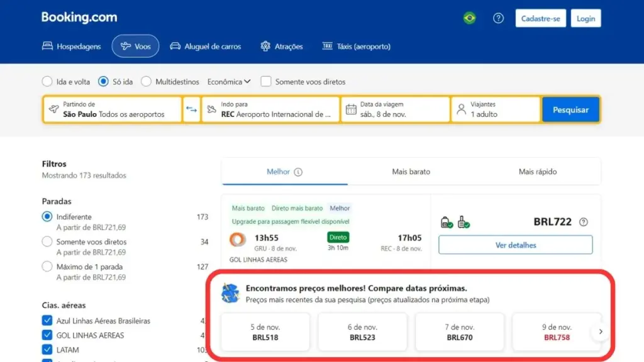Select the Ida e volta radio option
Screen dimensions: 644x362
click(47, 81)
